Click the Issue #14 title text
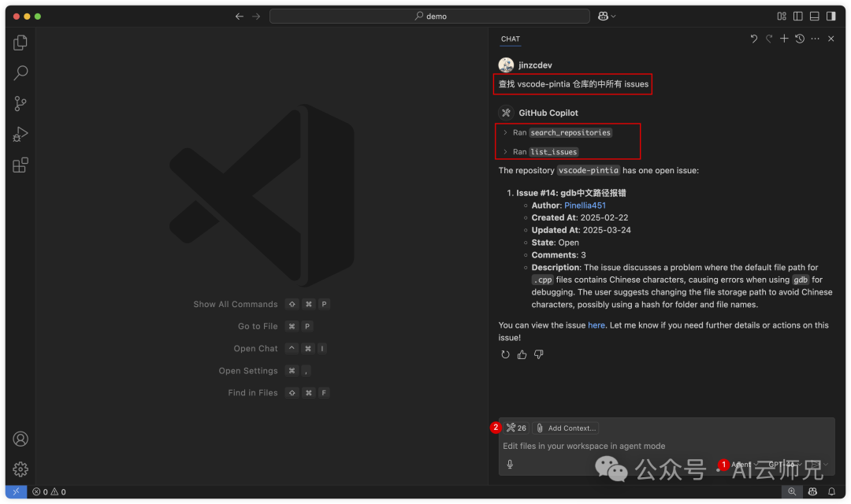The image size is (851, 504). (571, 193)
